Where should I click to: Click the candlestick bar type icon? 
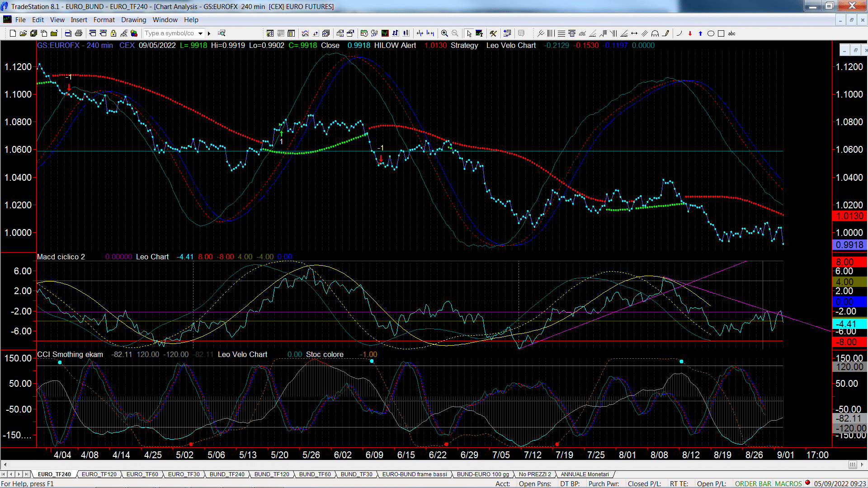pos(406,33)
